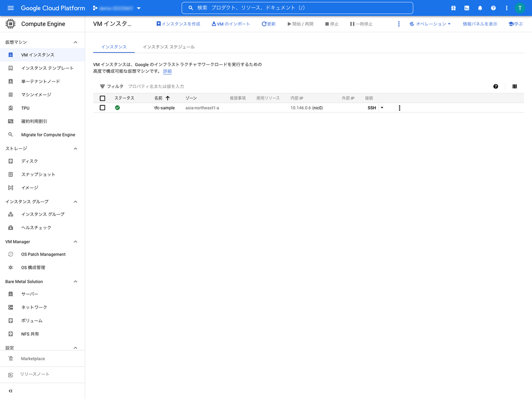Open the column display options icon
This screenshot has height=399, width=532.
click(x=515, y=86)
